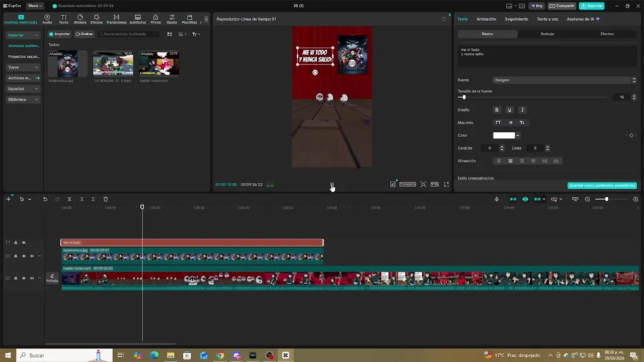This screenshot has height=362, width=644.
Task: Apply Italic text style
Action: [522, 110]
